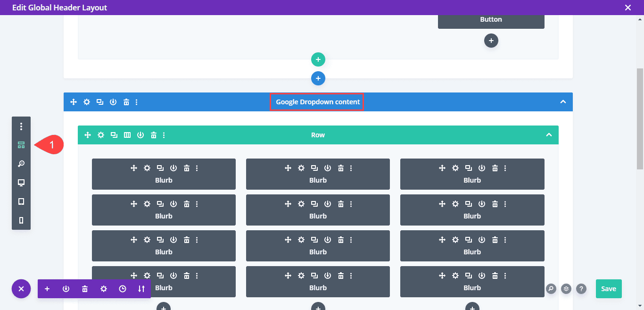
Task: Click the "Google Dropdown content" section title
Action: (x=318, y=102)
